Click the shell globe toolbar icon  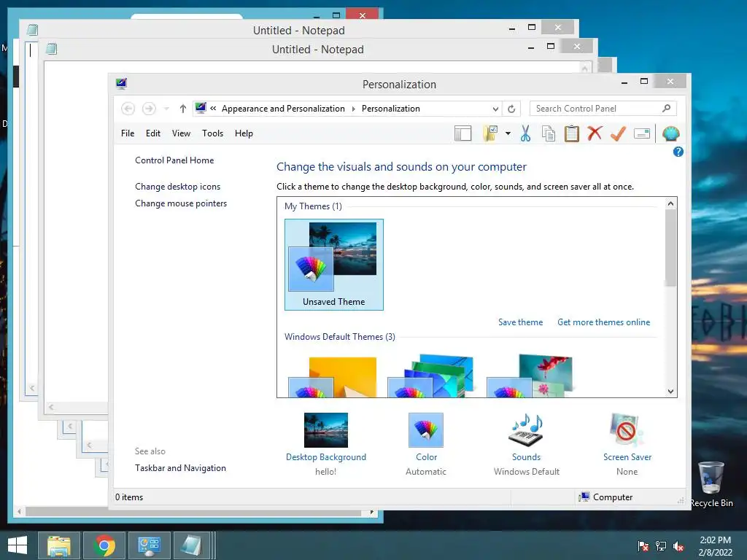pos(670,134)
